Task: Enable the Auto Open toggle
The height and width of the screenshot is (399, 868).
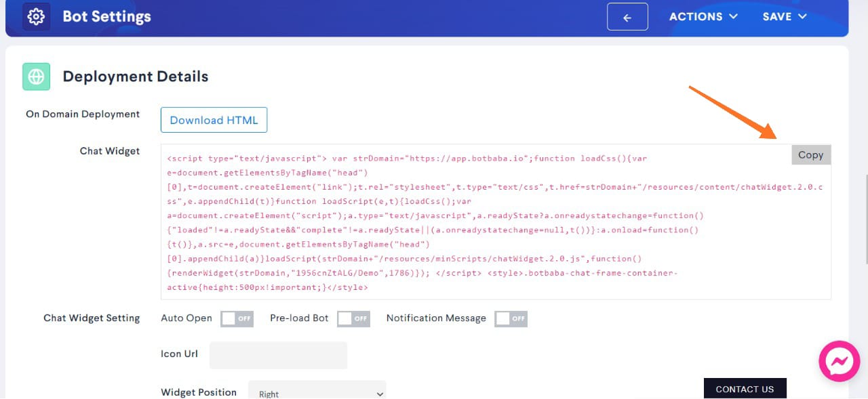Action: [237, 318]
